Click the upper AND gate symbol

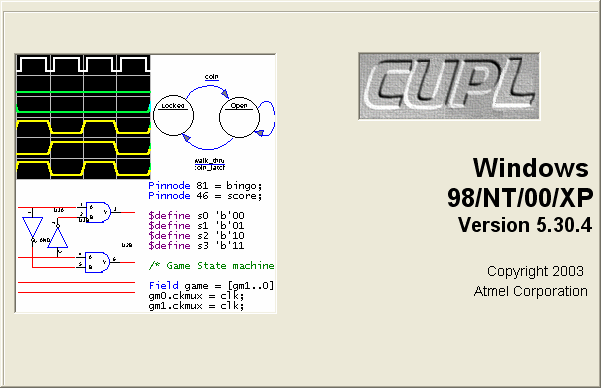(98, 212)
